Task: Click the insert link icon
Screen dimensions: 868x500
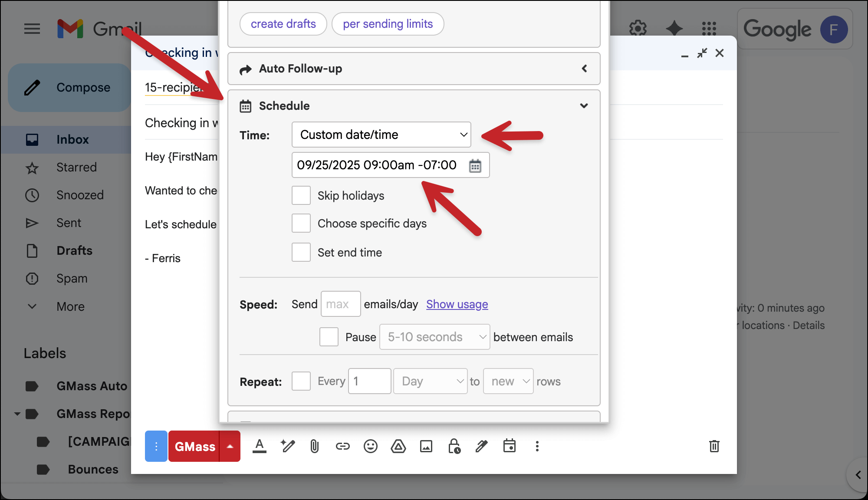Action: [342, 446]
